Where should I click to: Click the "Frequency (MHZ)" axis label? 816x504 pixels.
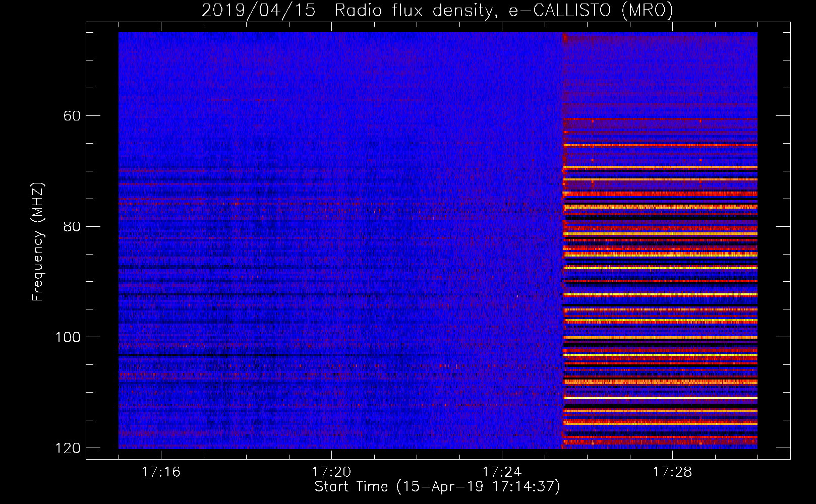38,241
